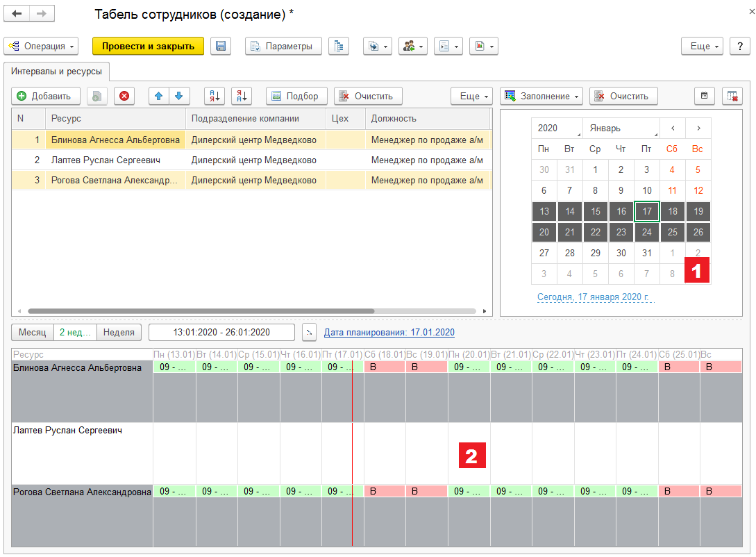Open the create-based-on icon dropdown
The height and width of the screenshot is (557, 756).
(378, 47)
